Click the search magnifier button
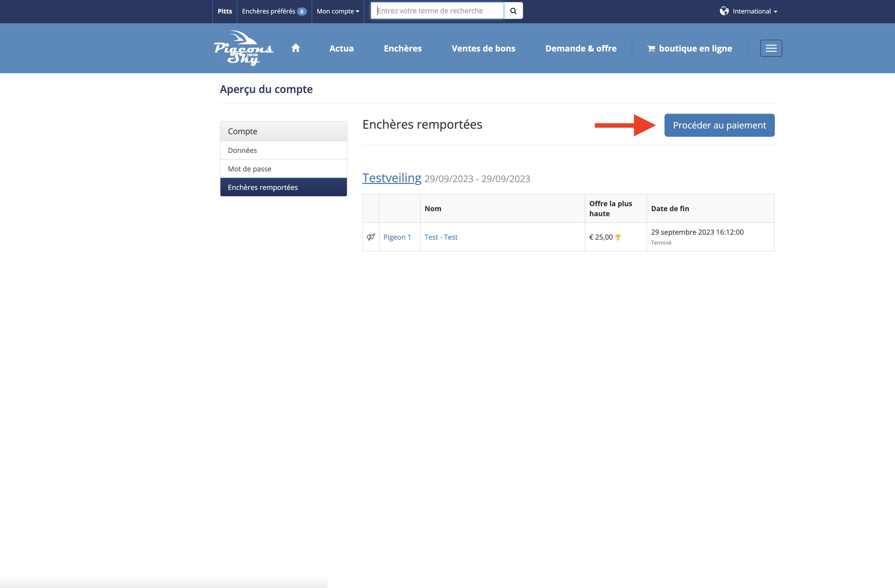Viewport: 895px width, 588px height. click(x=513, y=11)
